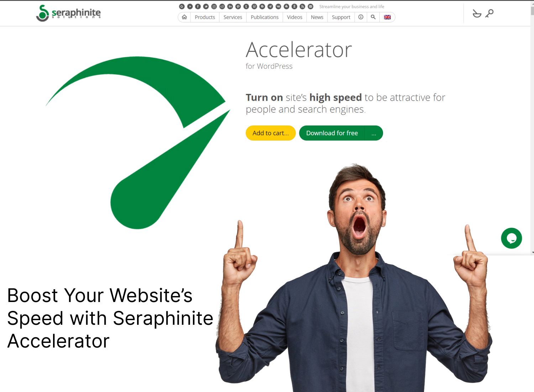The height and width of the screenshot is (392, 534).
Task: Open the language flag selector
Action: tap(387, 17)
